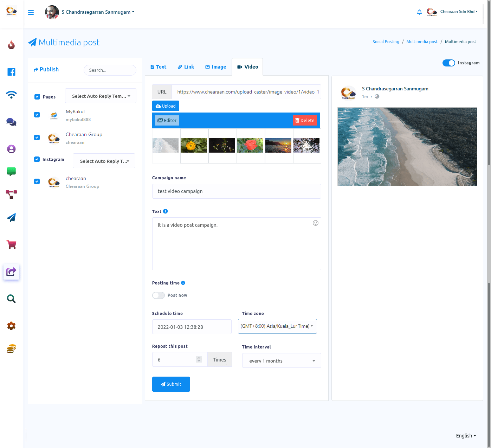
Task: Expand the Time interval dropdown
Action: [282, 361]
